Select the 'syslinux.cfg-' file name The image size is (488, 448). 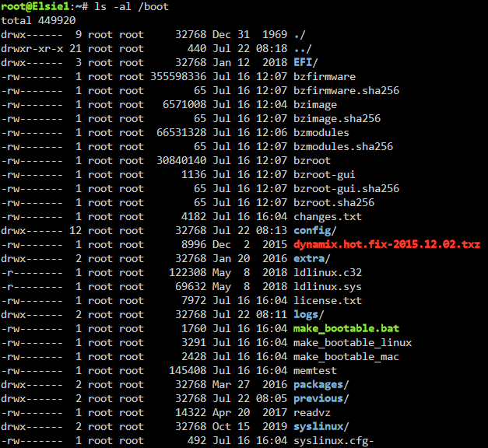pos(334,440)
